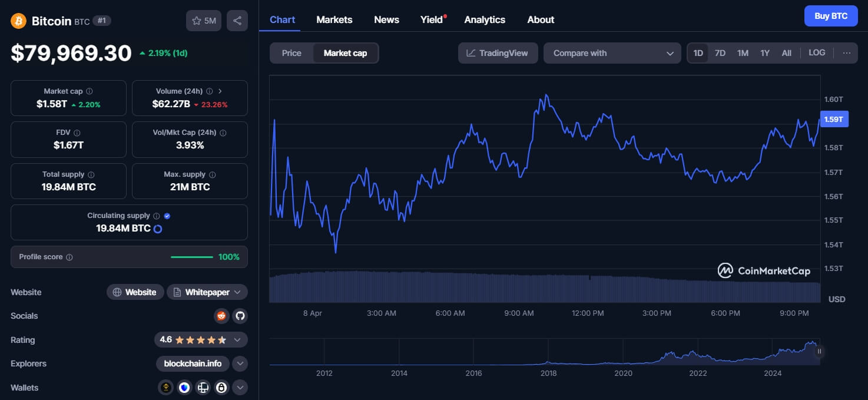Select the 7D time range
Image resolution: width=868 pixels, height=400 pixels.
pos(720,53)
